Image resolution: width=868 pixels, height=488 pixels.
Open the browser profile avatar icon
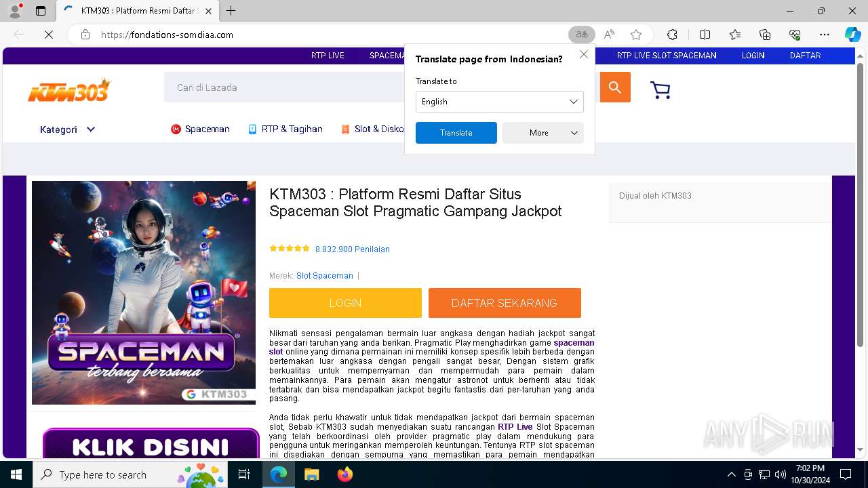point(15,11)
